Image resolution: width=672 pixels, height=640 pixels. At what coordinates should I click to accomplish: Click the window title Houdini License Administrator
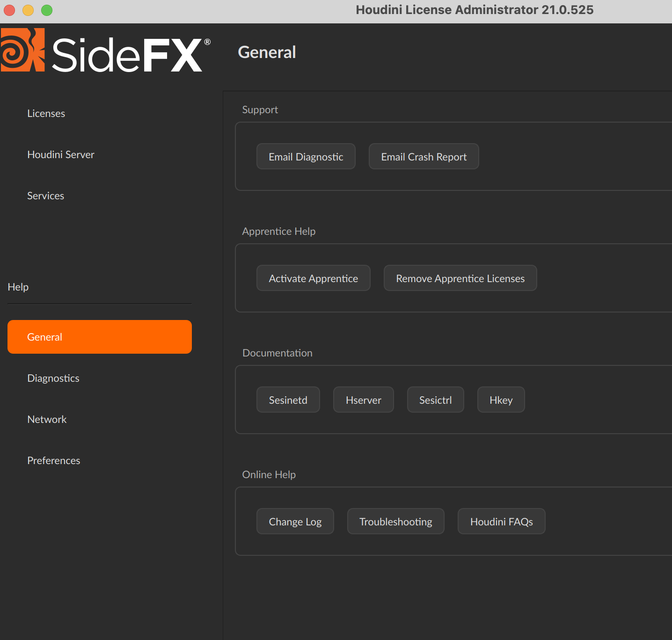[x=475, y=10]
